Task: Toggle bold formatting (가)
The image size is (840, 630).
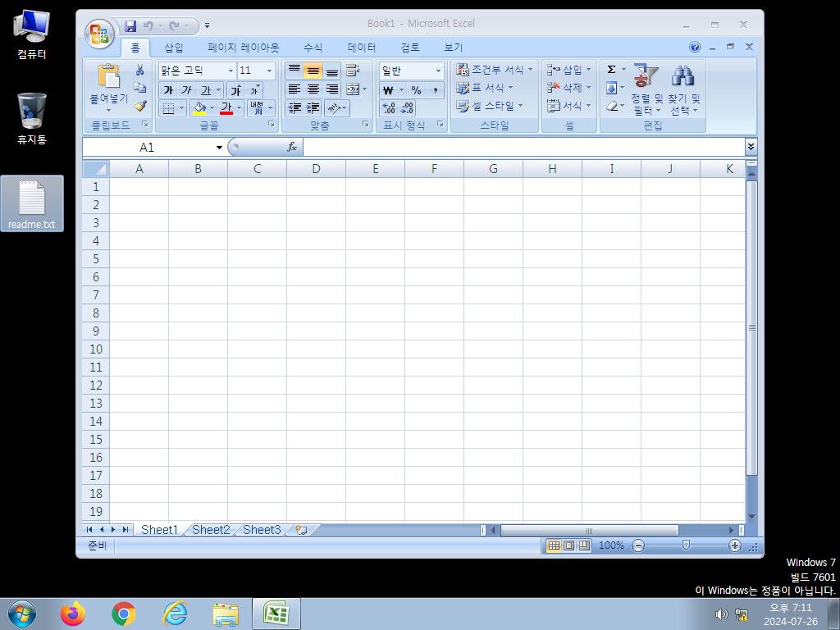Action: 168,90
